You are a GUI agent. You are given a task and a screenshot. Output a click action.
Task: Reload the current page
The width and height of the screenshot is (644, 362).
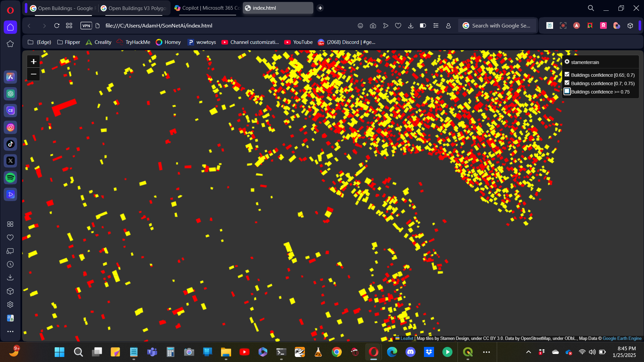pyautogui.click(x=57, y=26)
